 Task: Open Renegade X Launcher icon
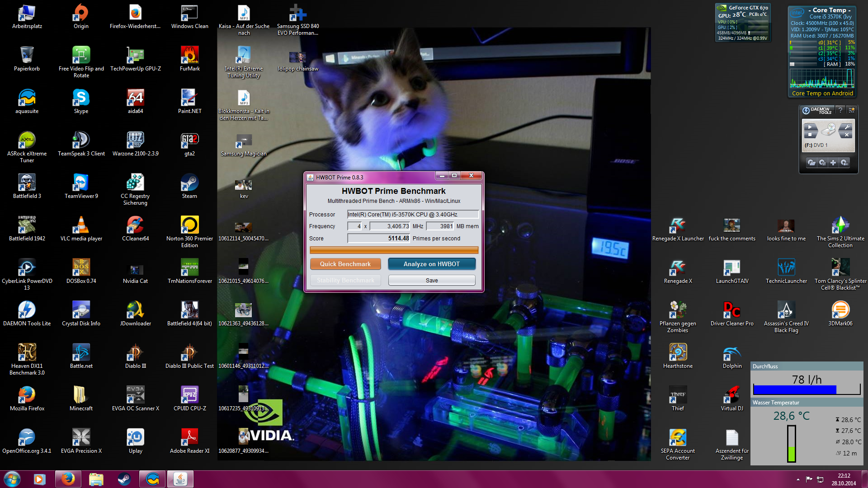(678, 229)
